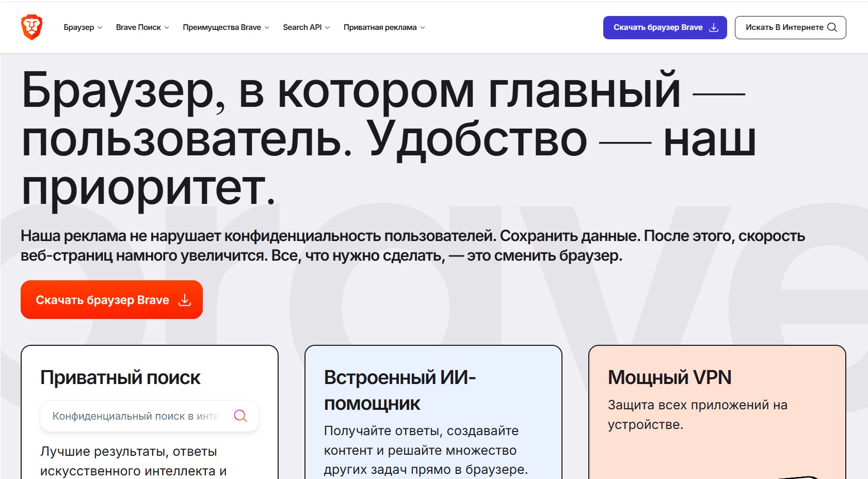Open "Приватная реклама" navigation item
868x479 pixels.
pyautogui.click(x=380, y=27)
